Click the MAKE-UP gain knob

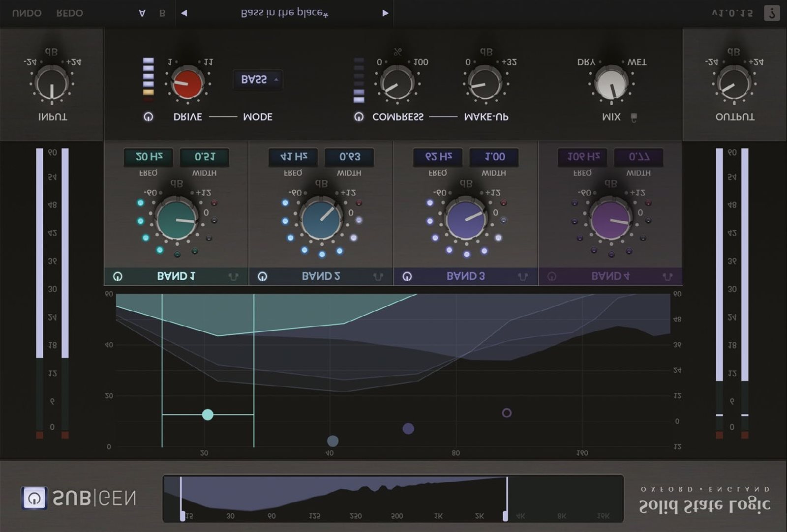[485, 84]
